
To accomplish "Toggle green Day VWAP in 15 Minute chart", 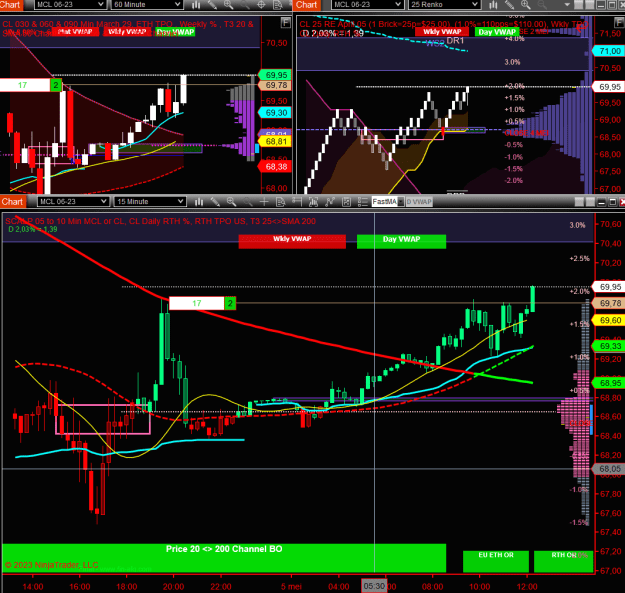I will pos(401,242).
